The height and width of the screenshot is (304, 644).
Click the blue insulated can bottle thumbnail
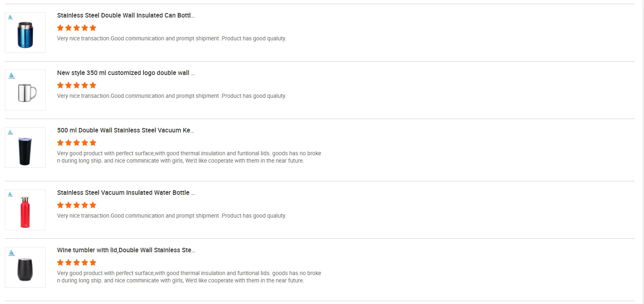point(25,35)
